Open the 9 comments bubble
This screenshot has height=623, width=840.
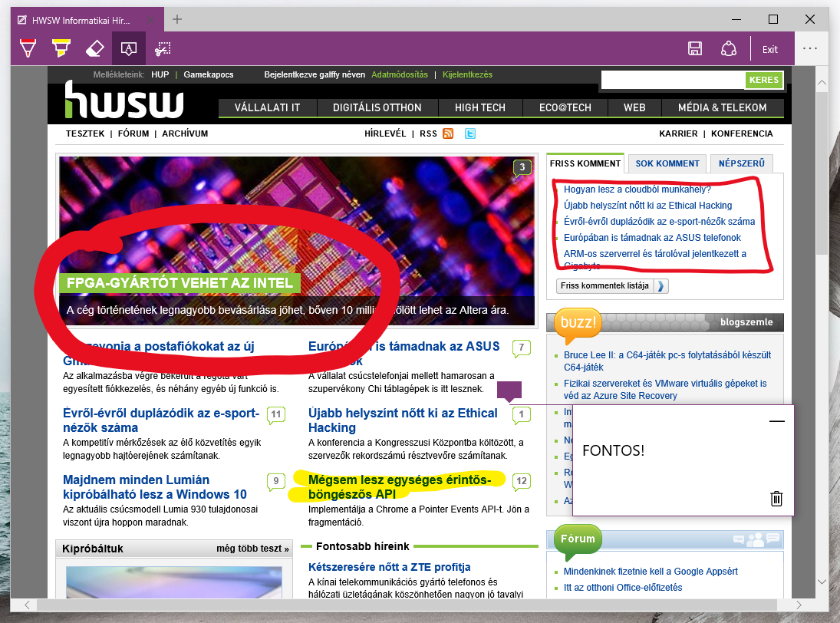[x=276, y=481]
